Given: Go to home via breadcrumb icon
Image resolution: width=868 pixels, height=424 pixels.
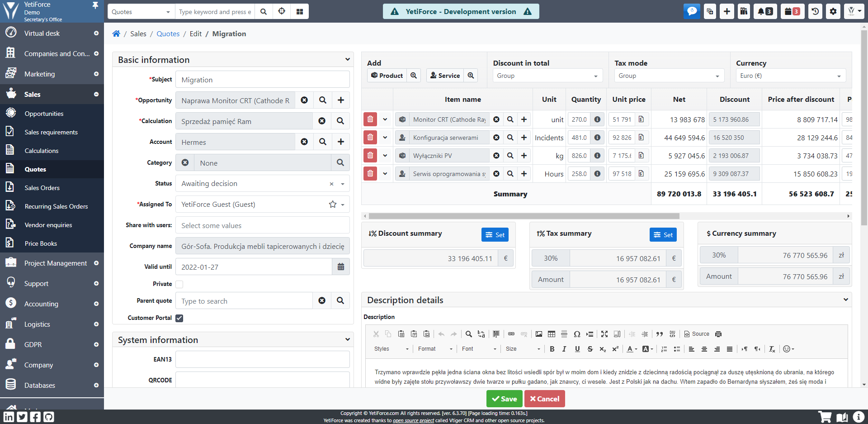Looking at the screenshot, I should point(116,33).
